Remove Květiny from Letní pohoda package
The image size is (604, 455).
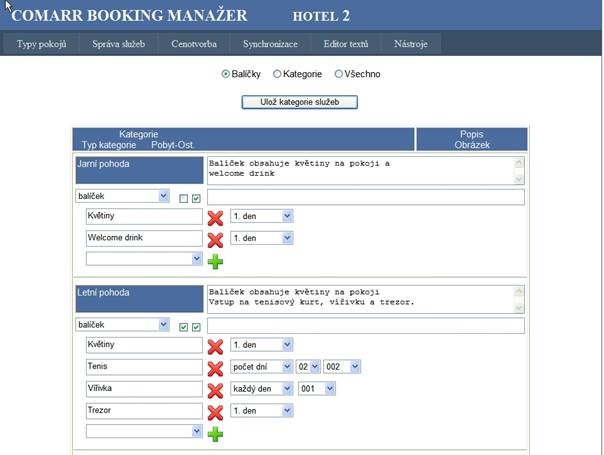tap(215, 347)
